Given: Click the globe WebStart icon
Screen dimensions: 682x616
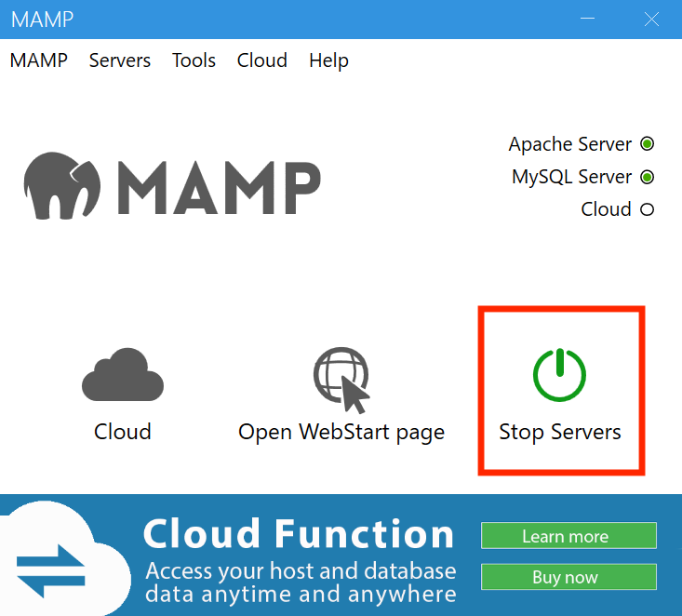Looking at the screenshot, I should 341,380.
